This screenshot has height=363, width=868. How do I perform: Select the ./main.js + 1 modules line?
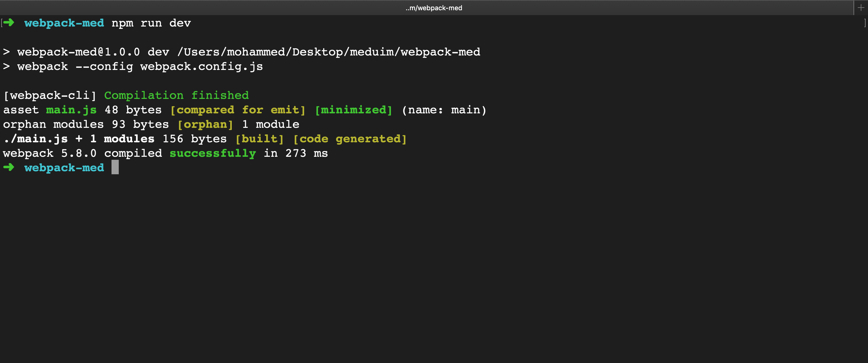(79, 138)
